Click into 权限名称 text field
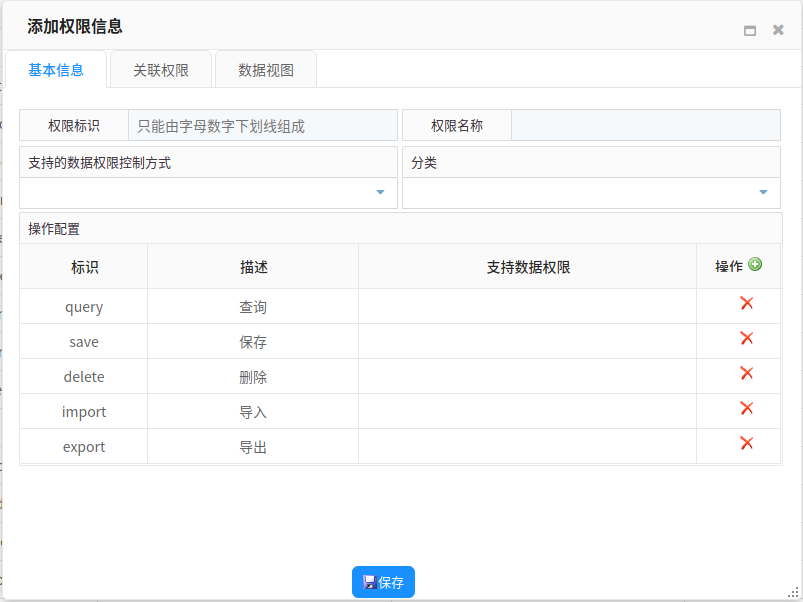Viewport: 803px width, 602px height. (x=645, y=126)
